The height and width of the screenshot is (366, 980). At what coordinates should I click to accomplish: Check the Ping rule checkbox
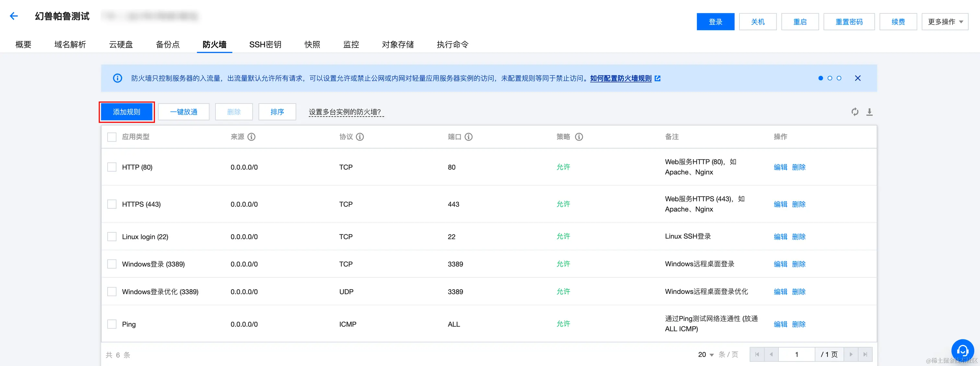(111, 324)
